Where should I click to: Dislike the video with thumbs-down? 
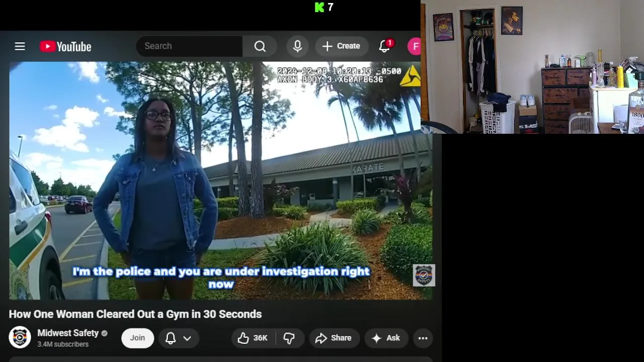coord(289,338)
